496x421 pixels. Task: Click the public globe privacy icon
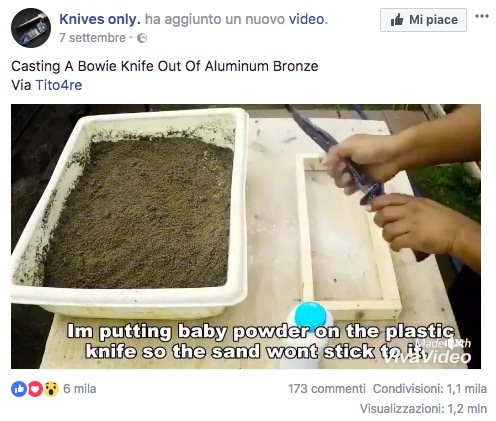pyautogui.click(x=142, y=38)
